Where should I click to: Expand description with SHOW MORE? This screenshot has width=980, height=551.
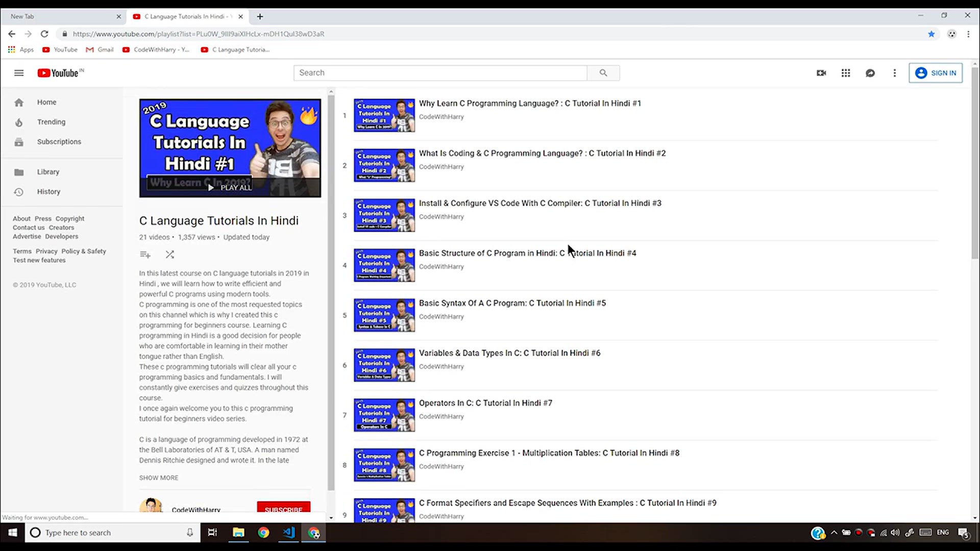(159, 478)
